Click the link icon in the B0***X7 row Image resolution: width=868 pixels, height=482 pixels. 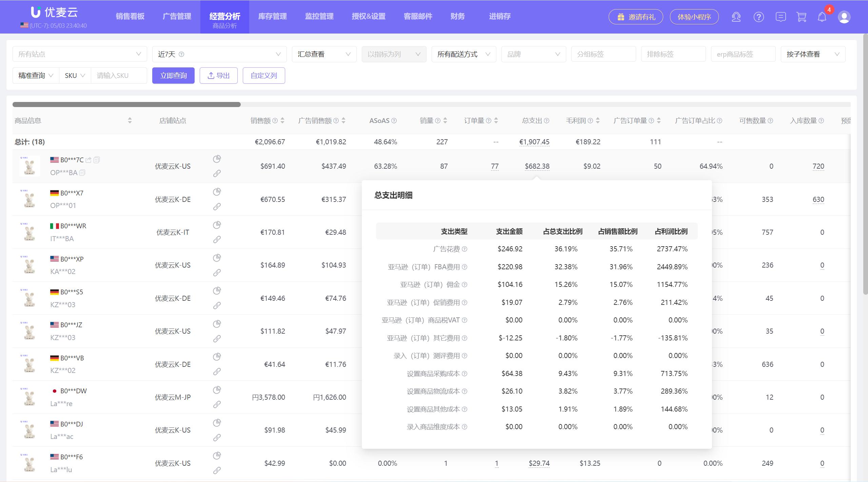coord(217,206)
